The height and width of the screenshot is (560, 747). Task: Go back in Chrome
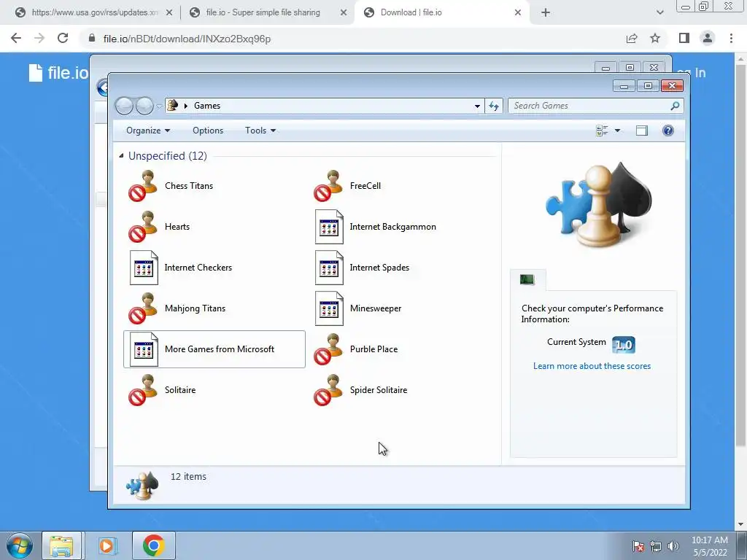(x=16, y=38)
